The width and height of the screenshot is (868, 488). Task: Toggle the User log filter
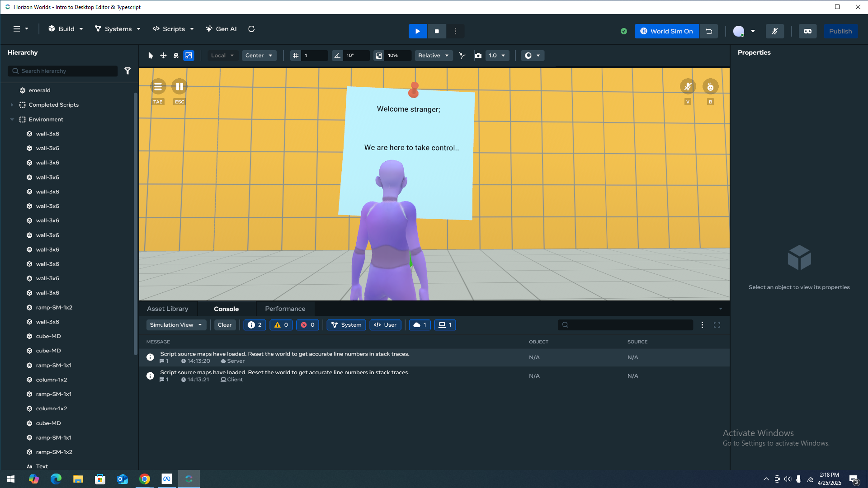click(385, 325)
